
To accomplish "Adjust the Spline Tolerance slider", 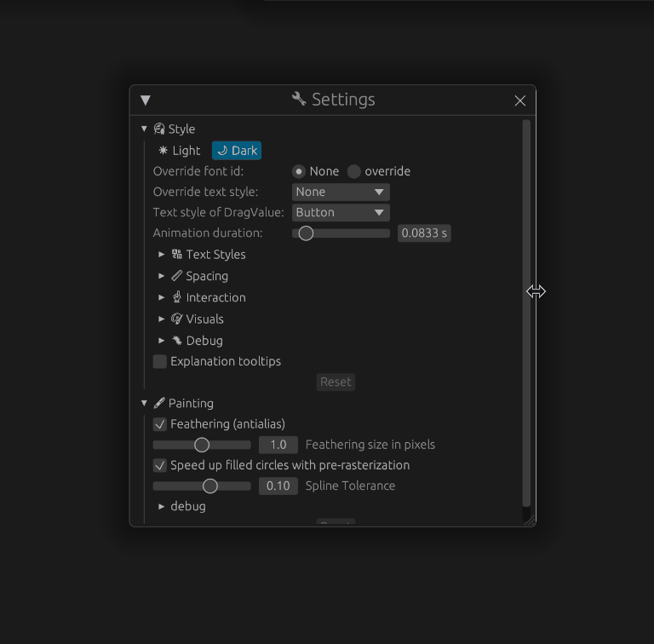I will coord(202,486).
